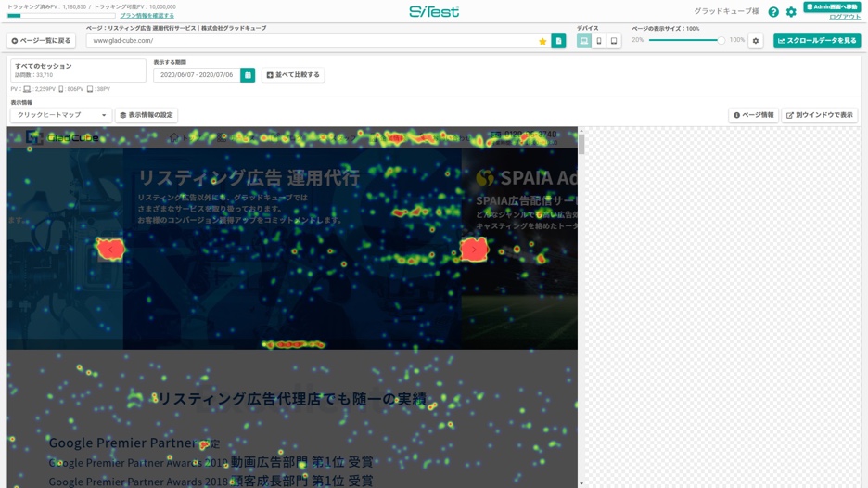Click the 2,259PV desktop count text
This screenshot has width=868, height=488.
[45, 89]
